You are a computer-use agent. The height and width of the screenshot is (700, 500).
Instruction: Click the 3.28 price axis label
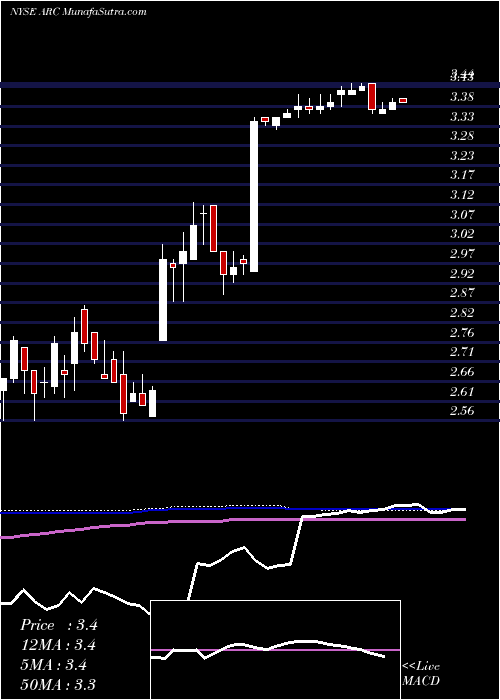coord(462,136)
